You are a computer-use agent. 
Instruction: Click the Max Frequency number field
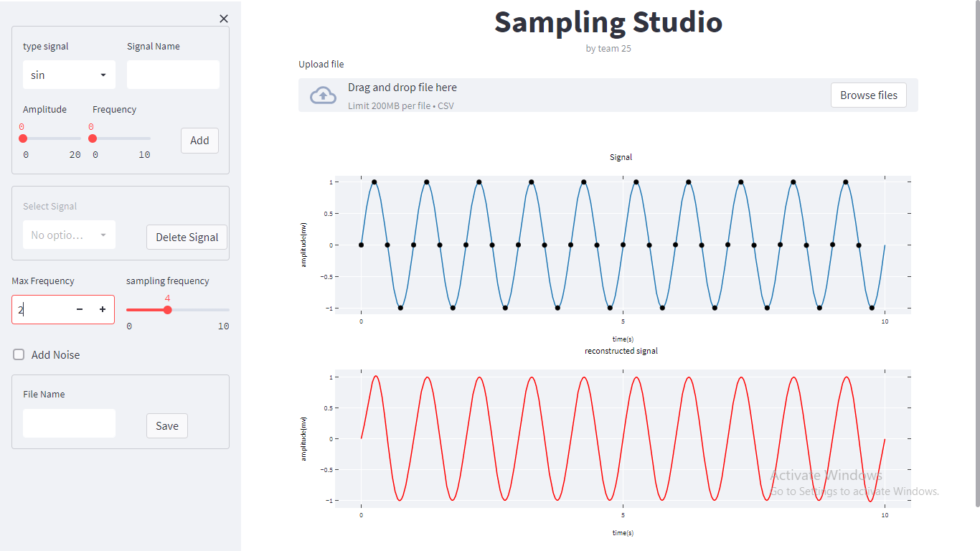[x=43, y=309]
